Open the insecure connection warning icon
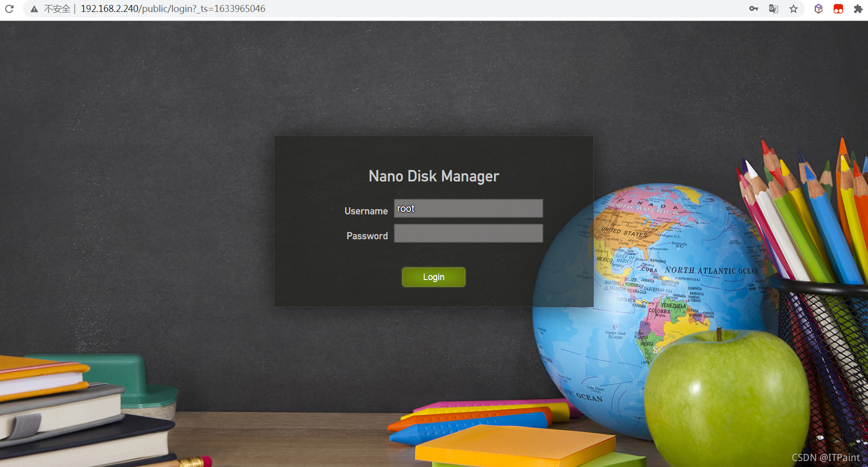 34,9
